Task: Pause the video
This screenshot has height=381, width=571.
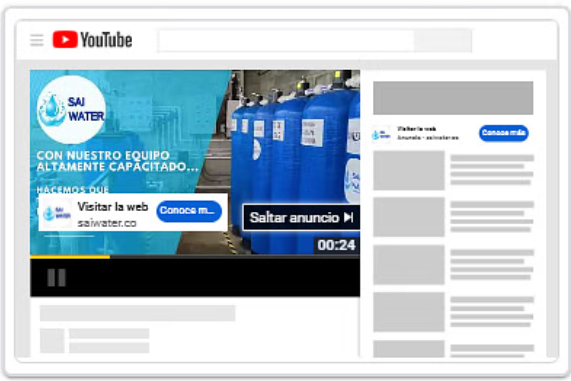Action: pyautogui.click(x=56, y=278)
